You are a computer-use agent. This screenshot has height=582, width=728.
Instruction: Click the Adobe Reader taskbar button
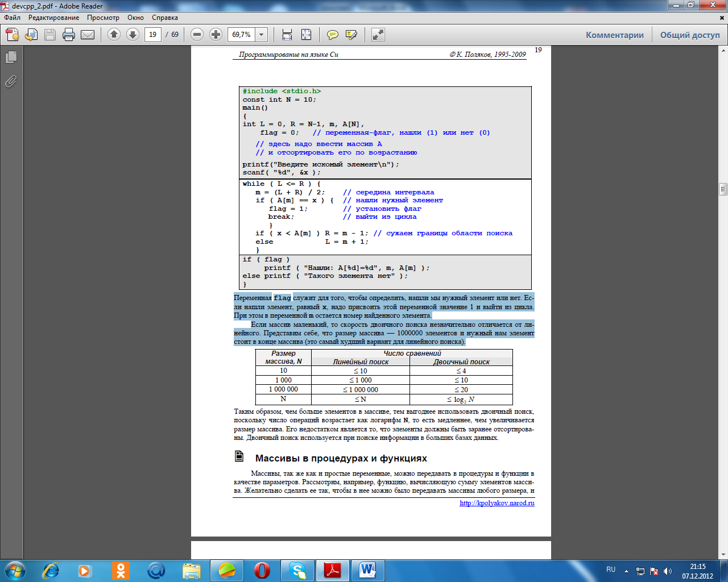(x=333, y=570)
